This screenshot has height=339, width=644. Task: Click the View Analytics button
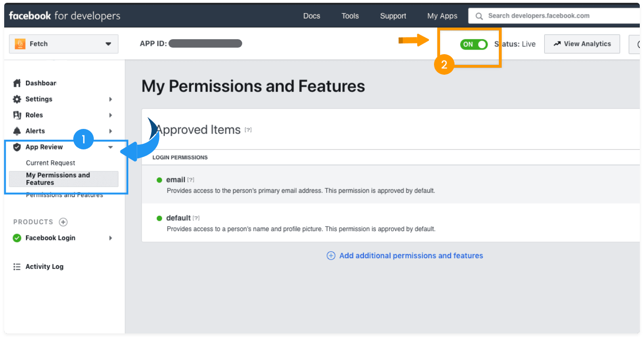[x=582, y=44]
